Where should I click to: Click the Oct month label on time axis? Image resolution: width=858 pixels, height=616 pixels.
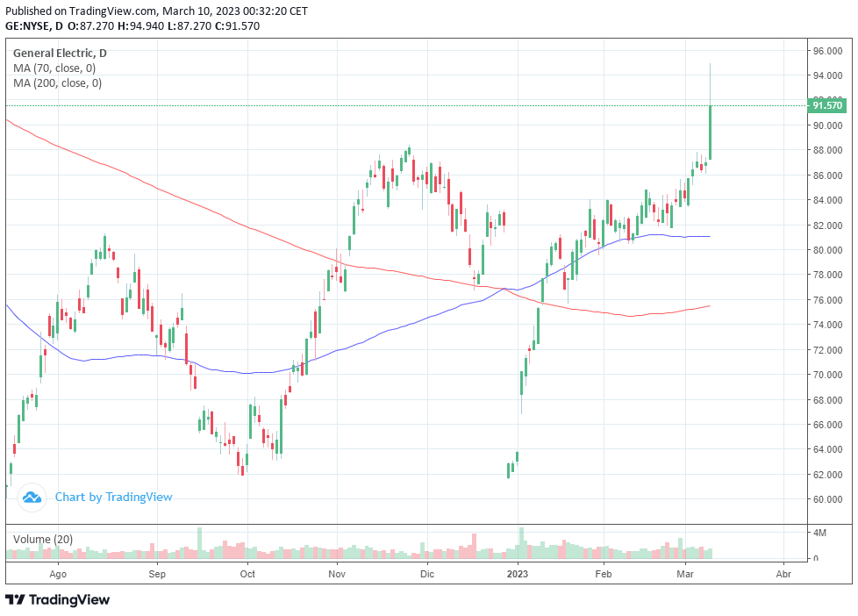(248, 575)
